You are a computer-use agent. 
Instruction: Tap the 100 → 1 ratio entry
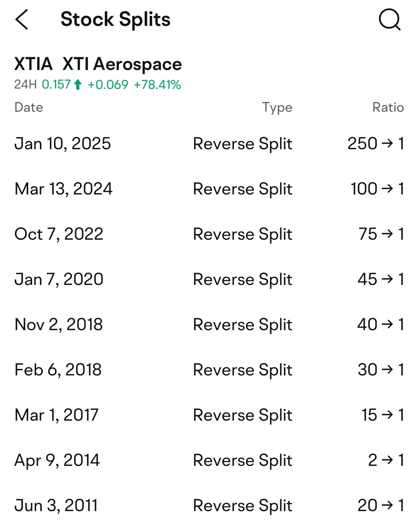click(377, 189)
